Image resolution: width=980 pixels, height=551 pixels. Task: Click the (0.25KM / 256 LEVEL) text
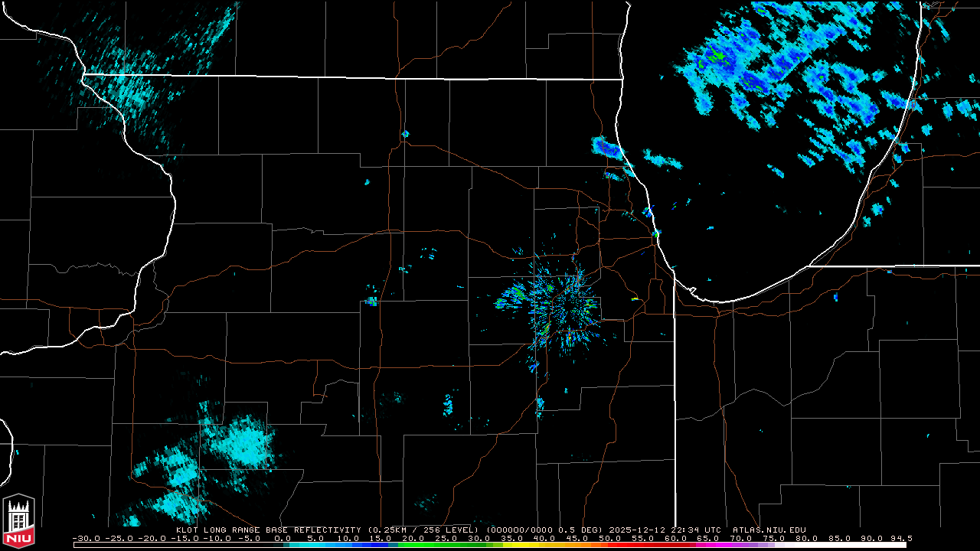point(423,530)
